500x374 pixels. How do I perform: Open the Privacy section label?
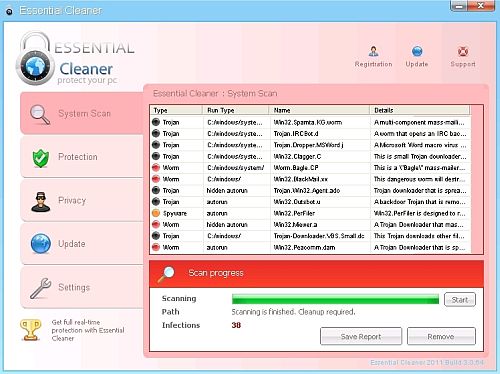[x=72, y=201]
